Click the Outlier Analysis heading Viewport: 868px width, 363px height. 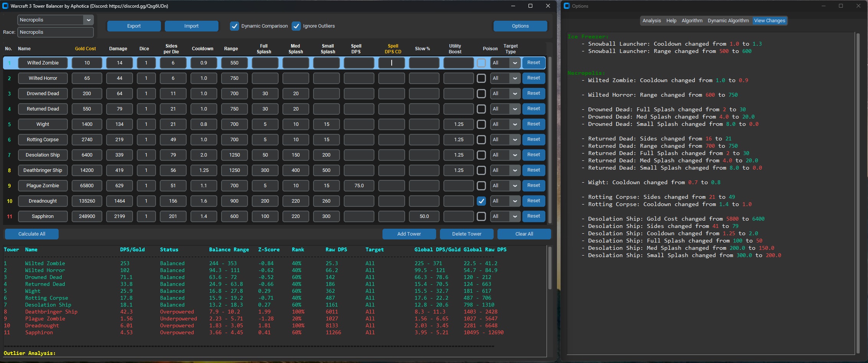point(30,353)
